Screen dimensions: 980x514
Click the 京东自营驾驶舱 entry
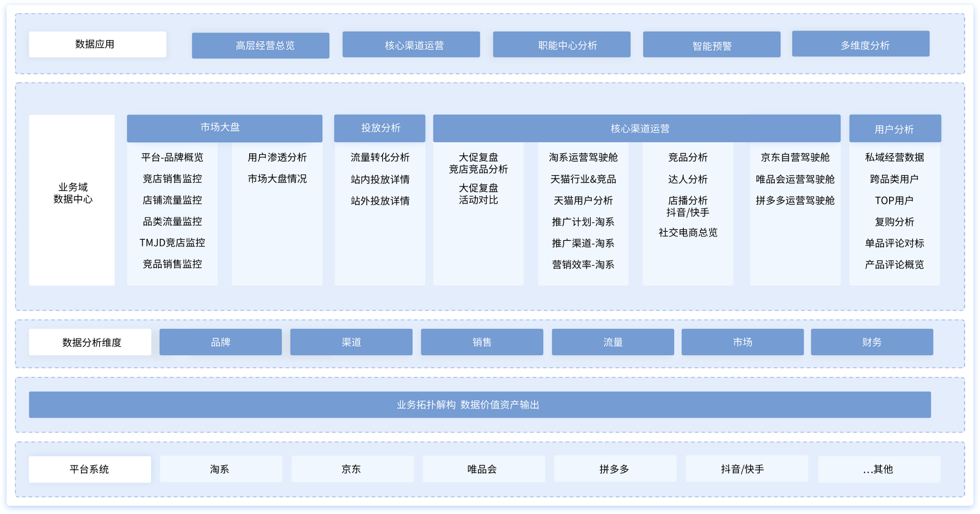pos(795,157)
